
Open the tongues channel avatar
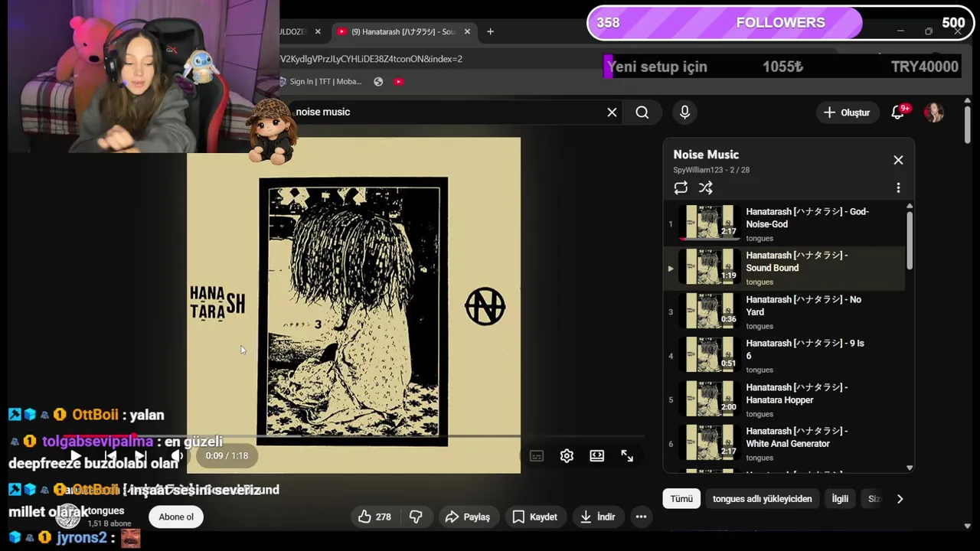(x=68, y=517)
